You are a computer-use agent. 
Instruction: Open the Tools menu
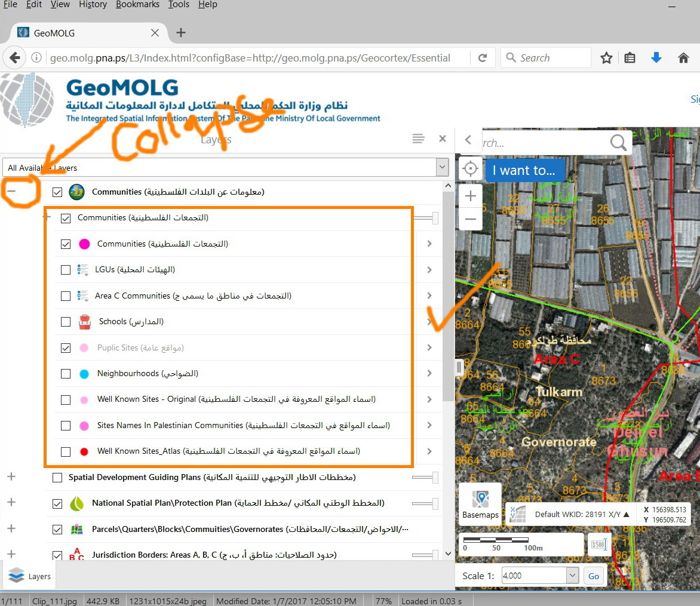click(x=179, y=4)
